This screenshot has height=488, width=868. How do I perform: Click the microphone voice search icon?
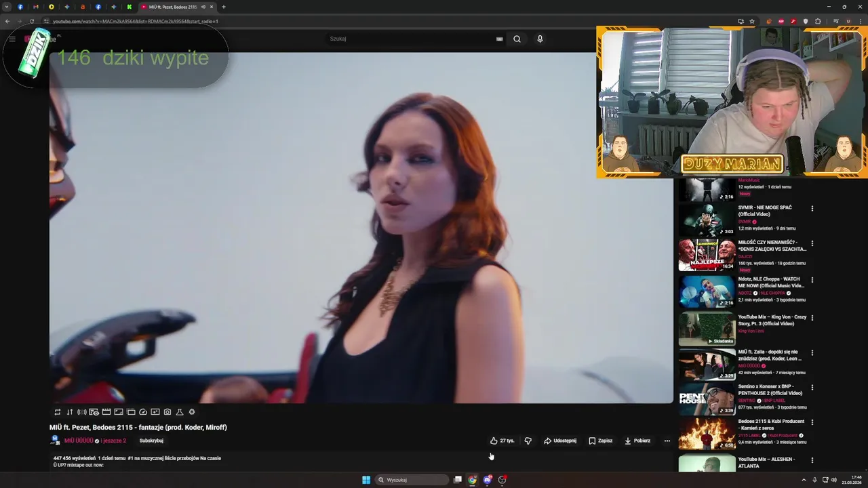click(540, 39)
